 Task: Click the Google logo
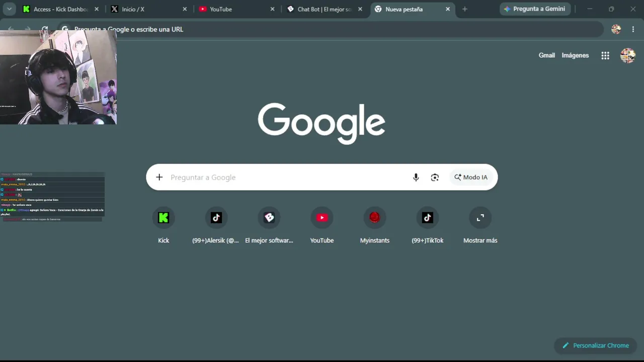coord(321,124)
